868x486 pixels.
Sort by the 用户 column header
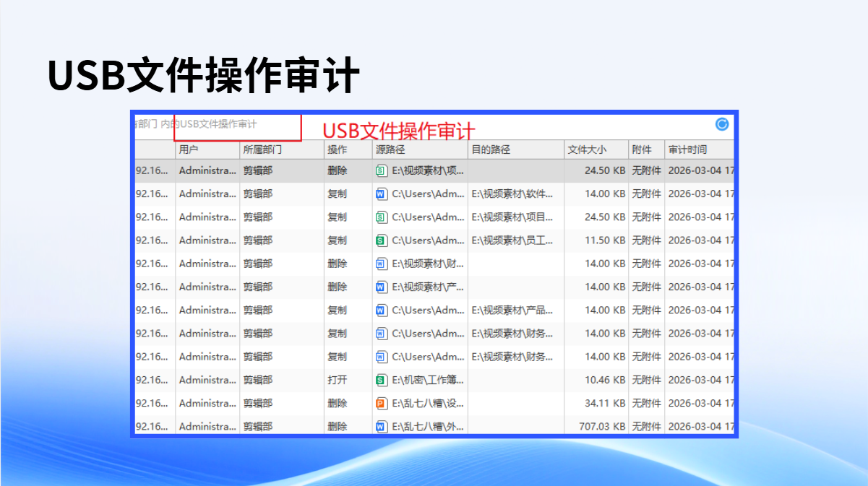click(x=189, y=149)
